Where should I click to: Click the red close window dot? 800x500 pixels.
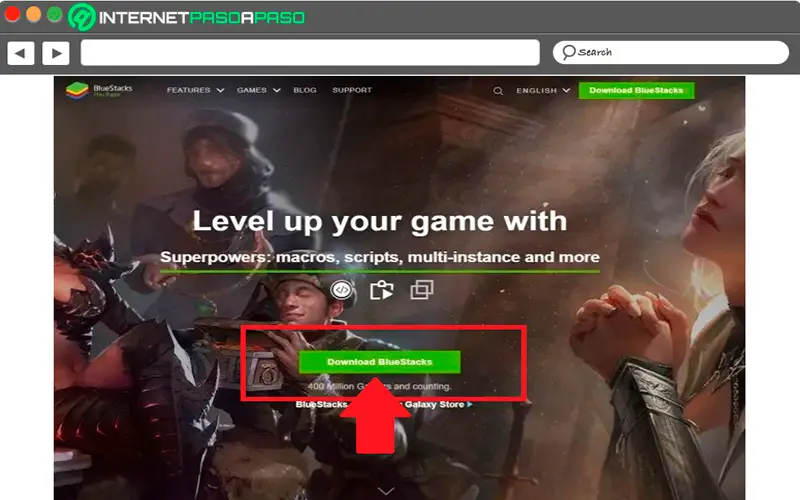pos(12,14)
